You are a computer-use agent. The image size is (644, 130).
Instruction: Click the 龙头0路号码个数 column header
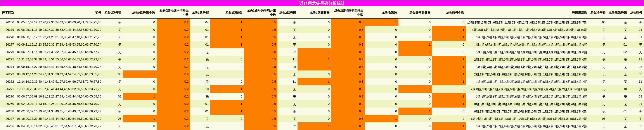coord(144,13)
